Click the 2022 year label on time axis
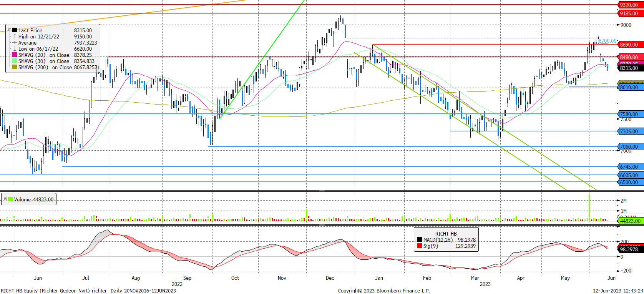644x294 pixels. point(177,284)
